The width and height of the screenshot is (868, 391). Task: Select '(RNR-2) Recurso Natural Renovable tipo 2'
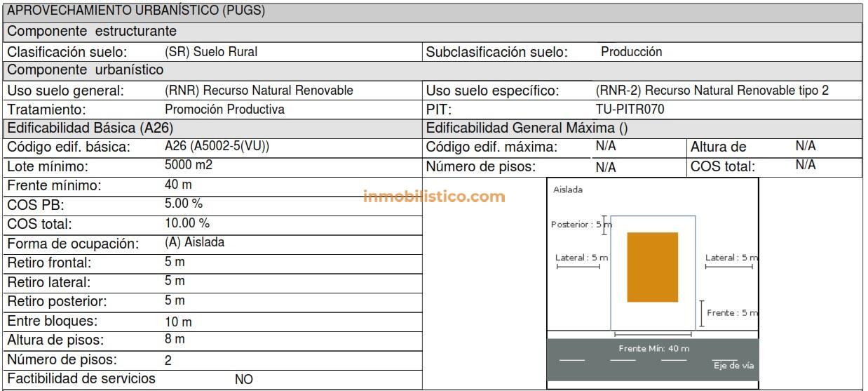pos(712,91)
